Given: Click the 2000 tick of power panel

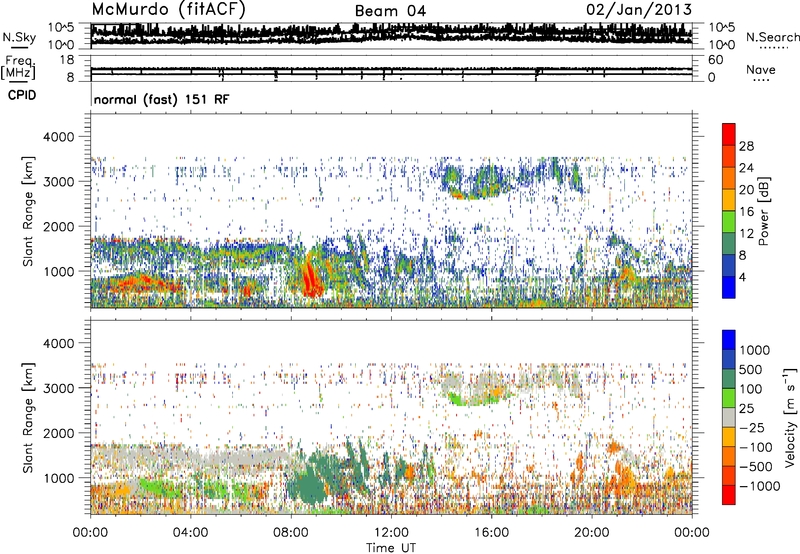Looking at the screenshot, I should point(59,226).
